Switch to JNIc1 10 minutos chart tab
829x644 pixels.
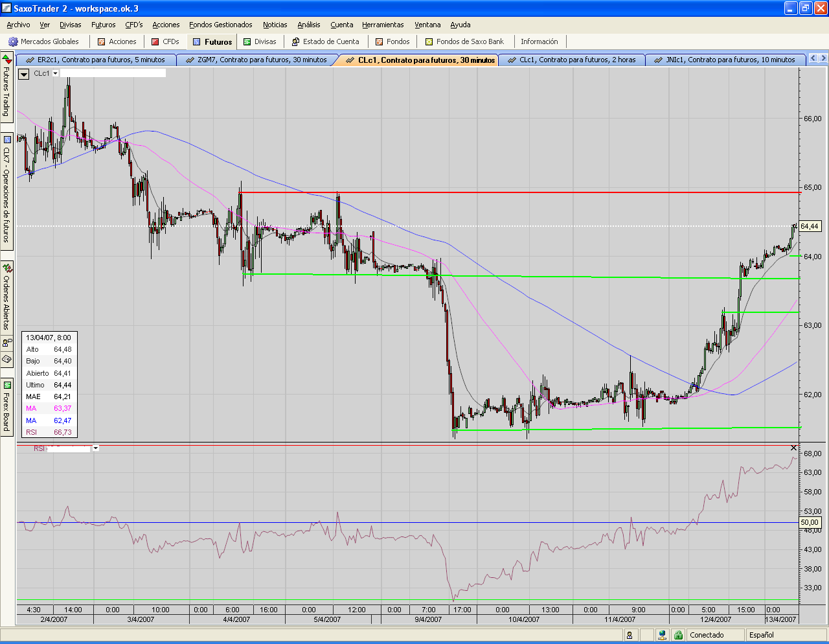(725, 60)
